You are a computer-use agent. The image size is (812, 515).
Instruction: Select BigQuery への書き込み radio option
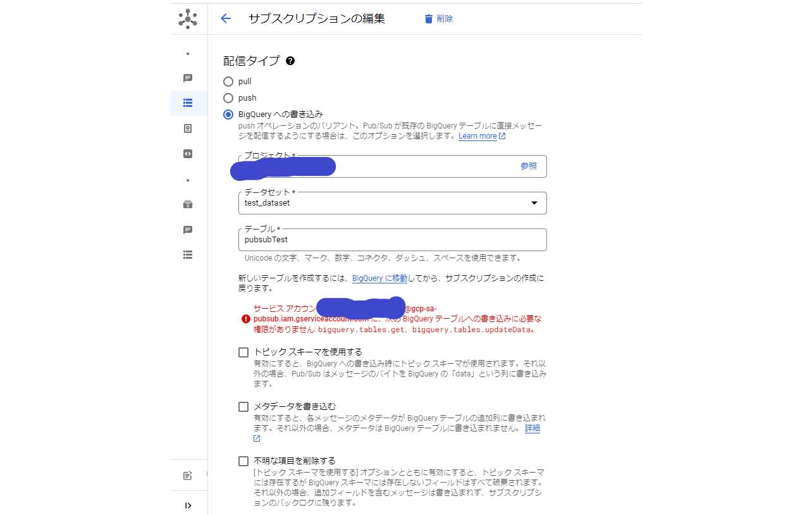tap(228, 115)
